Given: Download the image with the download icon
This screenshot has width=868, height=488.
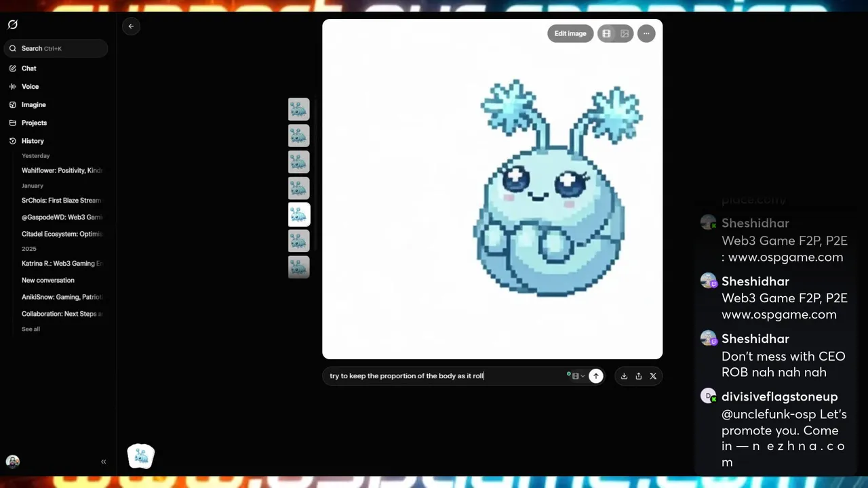Looking at the screenshot, I should (x=624, y=376).
